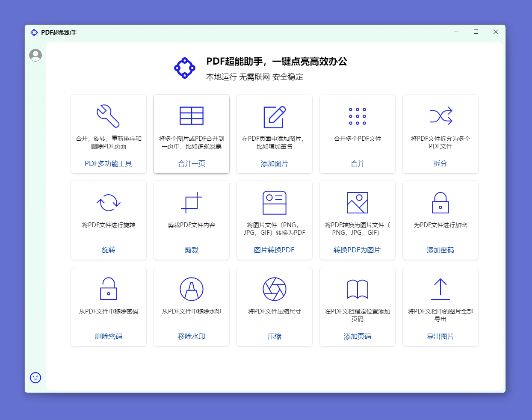Click description 将PDF转换为图片文件
532x420 pixels.
point(358,229)
